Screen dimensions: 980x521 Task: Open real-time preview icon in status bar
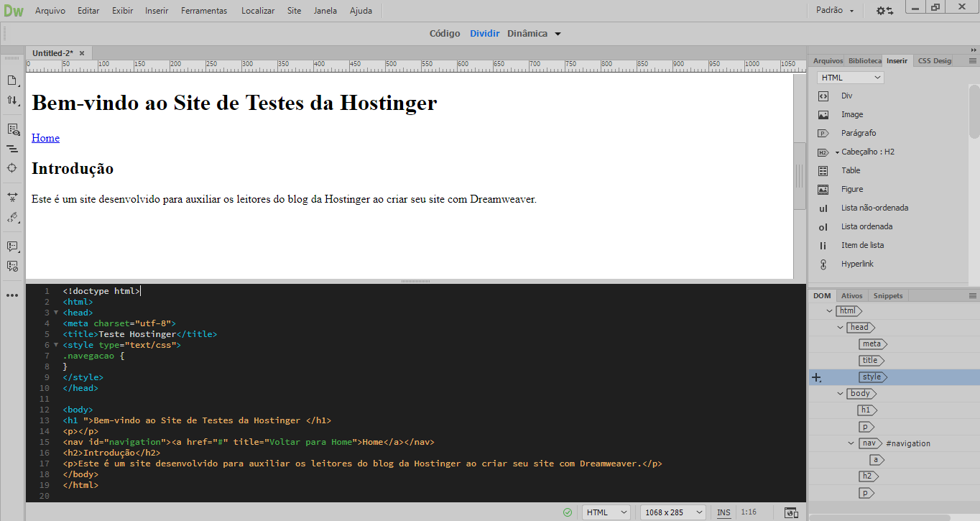(791, 512)
